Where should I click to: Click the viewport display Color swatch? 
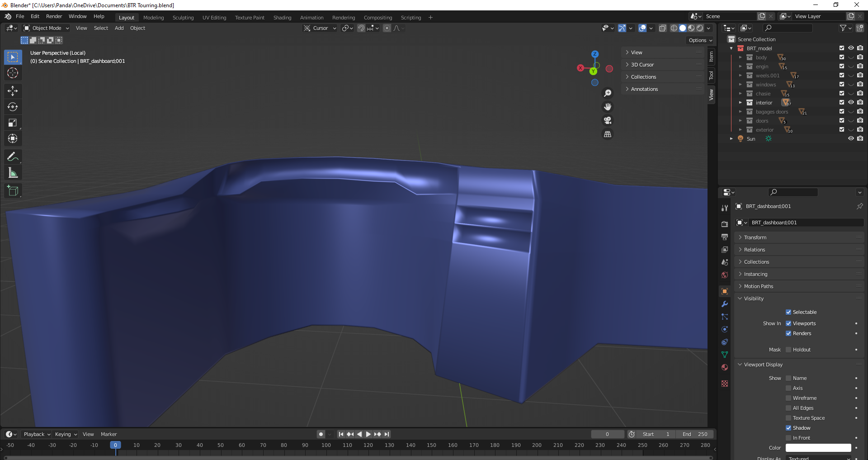point(818,448)
